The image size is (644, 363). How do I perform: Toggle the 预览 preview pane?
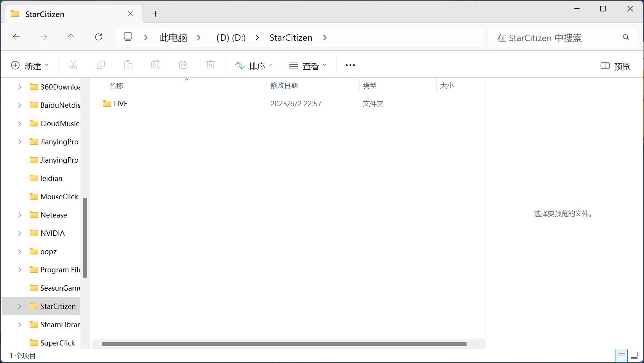pyautogui.click(x=615, y=66)
